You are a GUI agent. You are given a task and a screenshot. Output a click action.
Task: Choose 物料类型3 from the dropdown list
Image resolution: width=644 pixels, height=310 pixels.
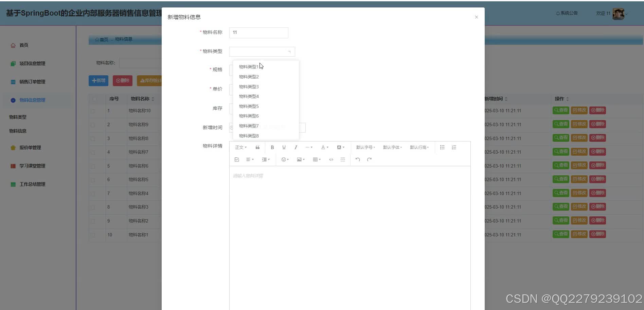(x=266, y=86)
